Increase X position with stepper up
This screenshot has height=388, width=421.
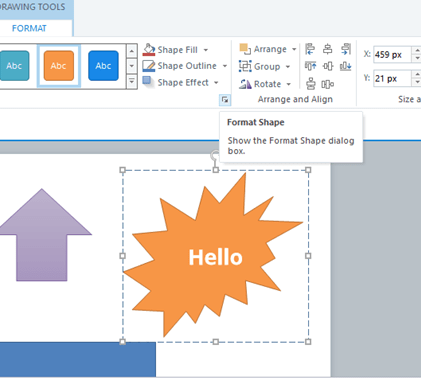[417, 51]
